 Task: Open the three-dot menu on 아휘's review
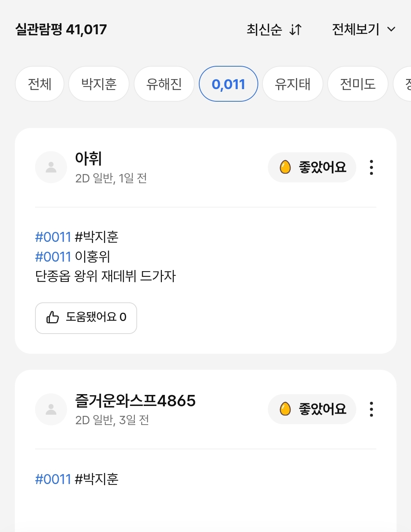point(371,168)
